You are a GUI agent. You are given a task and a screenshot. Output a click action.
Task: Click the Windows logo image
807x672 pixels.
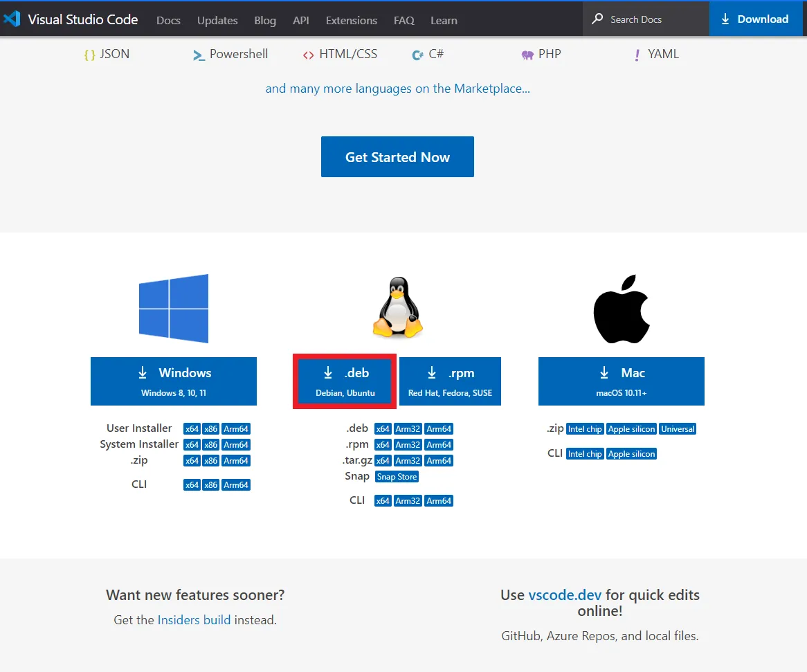174,308
